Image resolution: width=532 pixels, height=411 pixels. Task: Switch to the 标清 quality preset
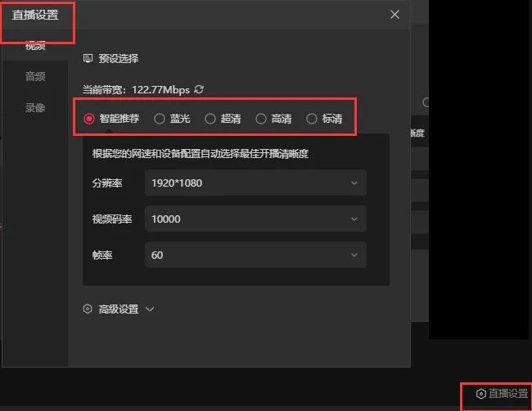tap(312, 119)
